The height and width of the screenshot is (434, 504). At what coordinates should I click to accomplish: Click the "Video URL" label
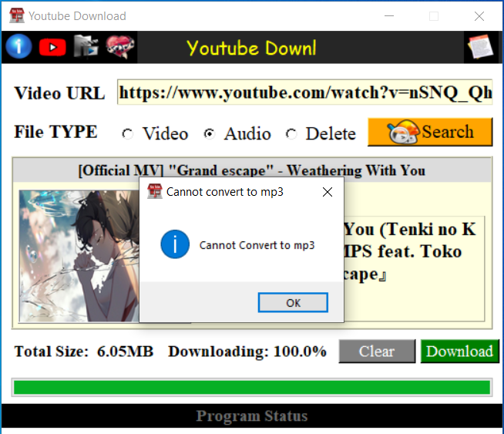(59, 93)
